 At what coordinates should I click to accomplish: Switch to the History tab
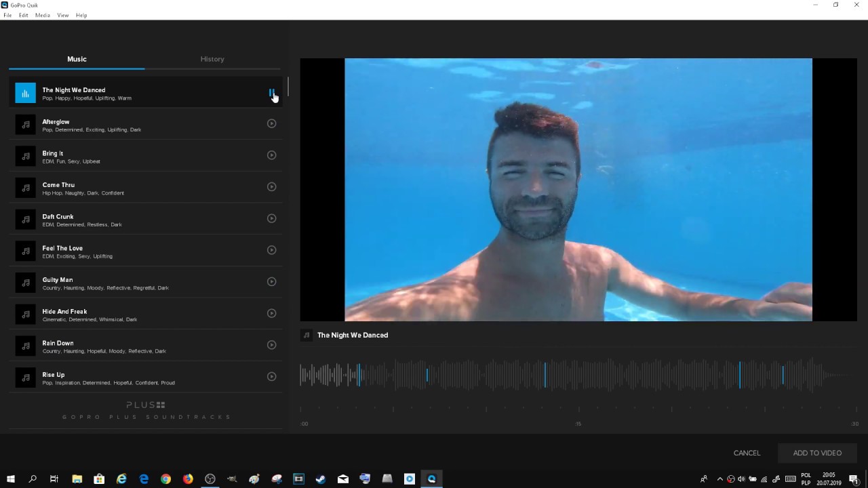[212, 59]
